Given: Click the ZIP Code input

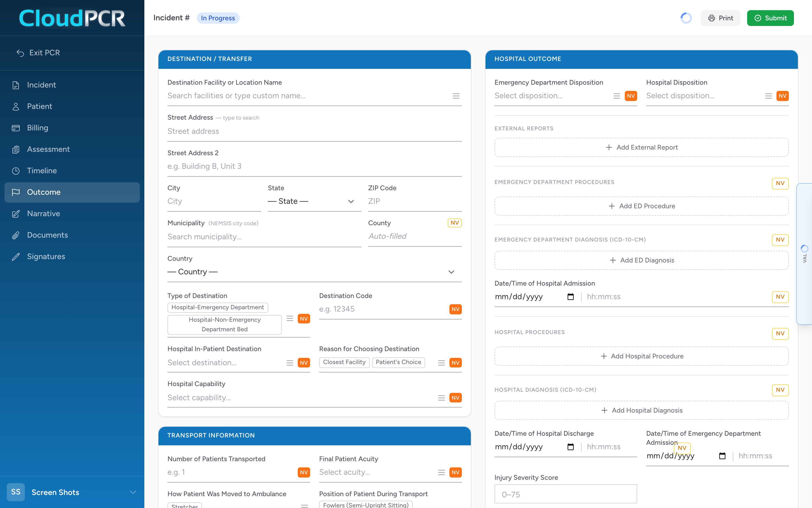Looking at the screenshot, I should 415,201.
